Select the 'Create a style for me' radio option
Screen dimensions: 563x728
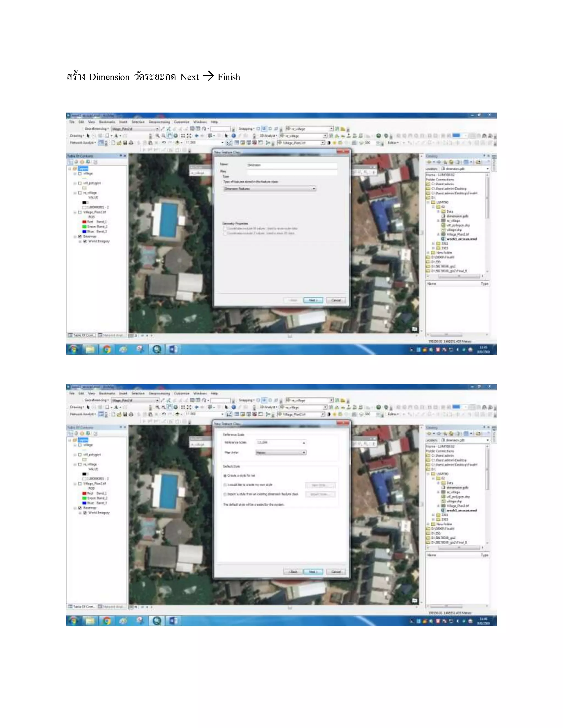pyautogui.click(x=225, y=476)
